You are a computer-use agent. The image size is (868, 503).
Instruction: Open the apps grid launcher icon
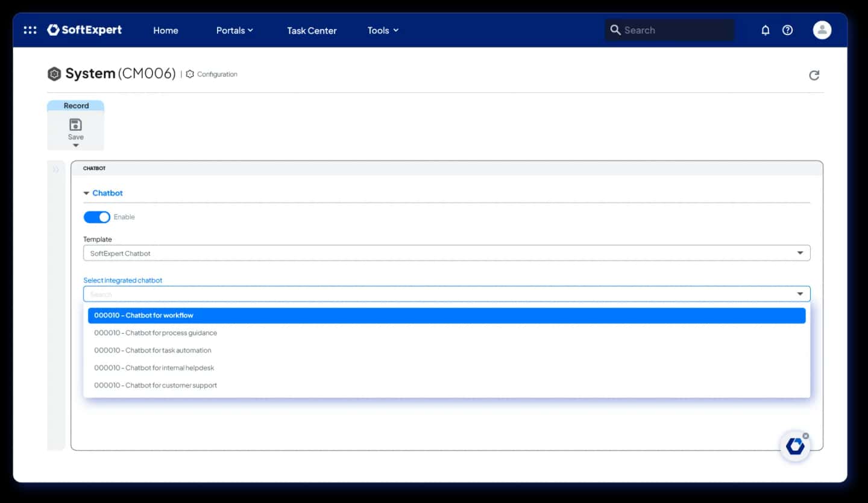30,30
